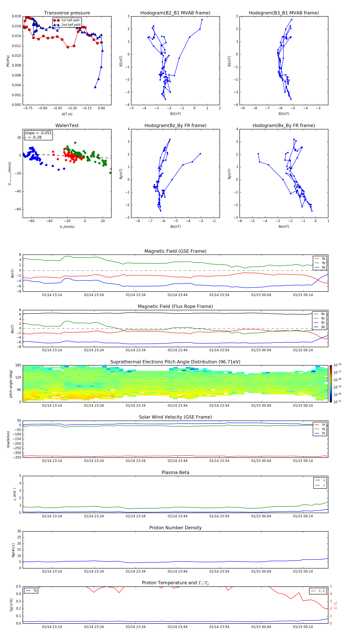This screenshot has width=351, height=644.
Task: Click the 10^-31 colorbar tick label
Action: [337, 402]
